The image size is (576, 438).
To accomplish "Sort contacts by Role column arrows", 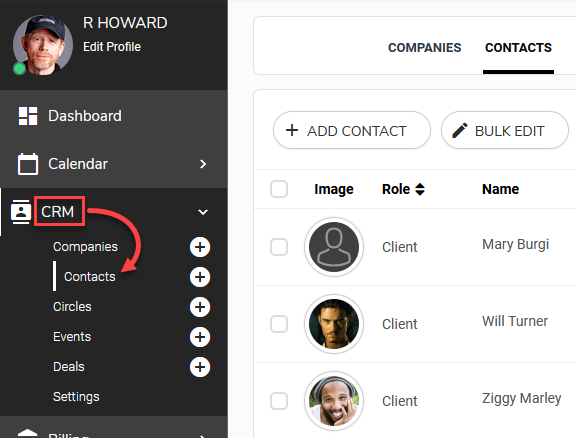I will [x=420, y=189].
